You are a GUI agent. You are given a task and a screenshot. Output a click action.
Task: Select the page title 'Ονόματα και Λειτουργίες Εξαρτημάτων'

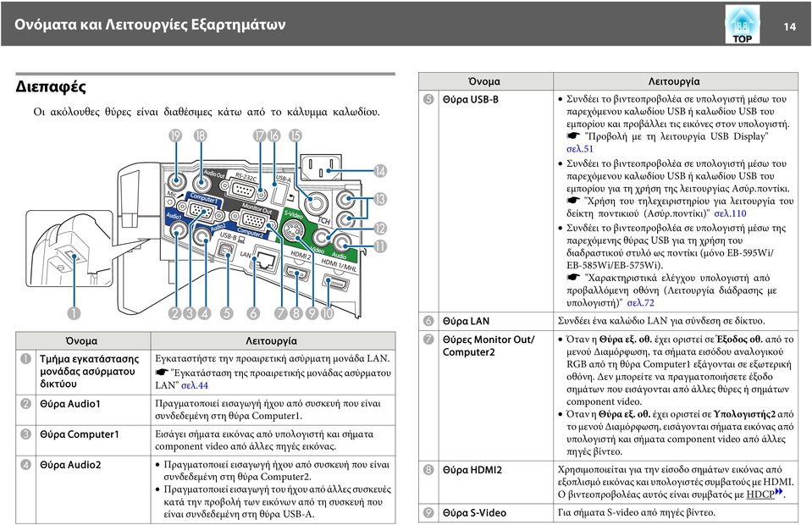(x=150, y=25)
